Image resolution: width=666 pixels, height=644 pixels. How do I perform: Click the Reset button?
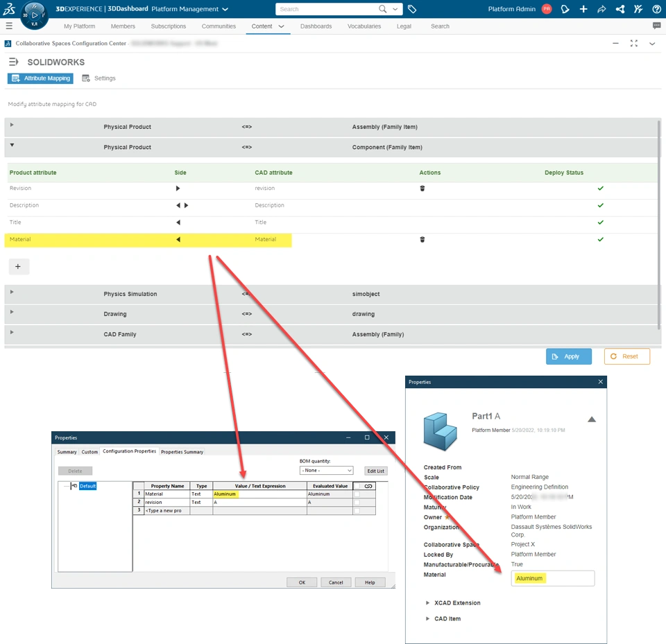click(627, 356)
